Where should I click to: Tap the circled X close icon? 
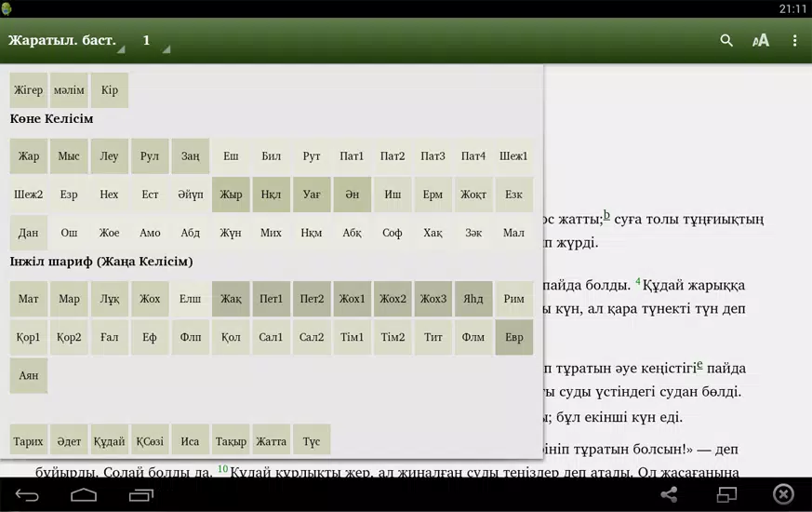783,494
